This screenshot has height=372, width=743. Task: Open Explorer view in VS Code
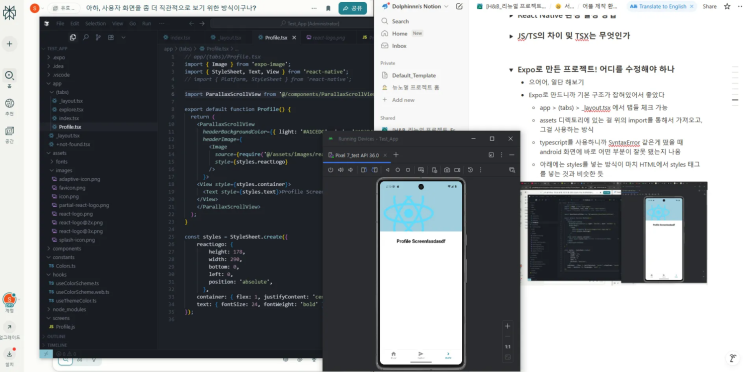tap(73, 37)
